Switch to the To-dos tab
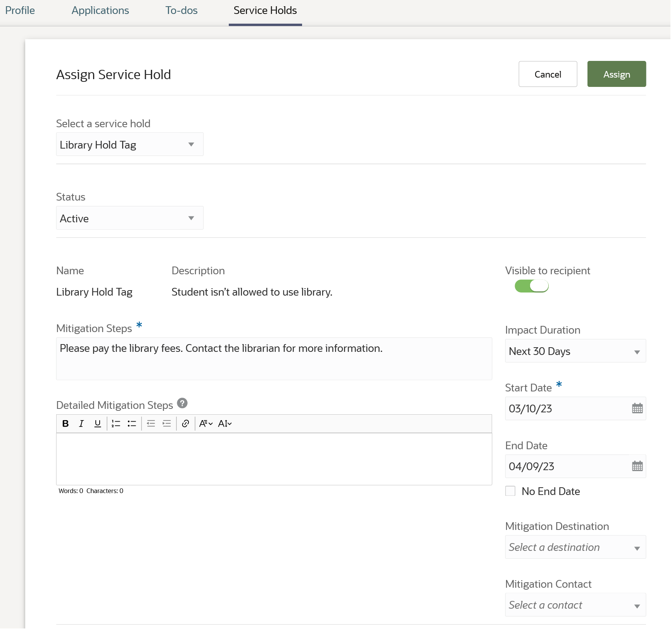This screenshot has width=672, height=630. tap(181, 10)
